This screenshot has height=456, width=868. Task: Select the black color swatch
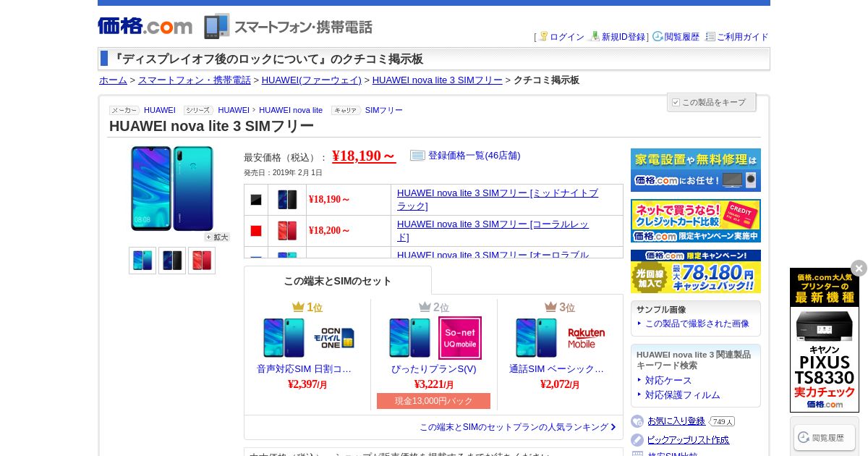pos(256,200)
